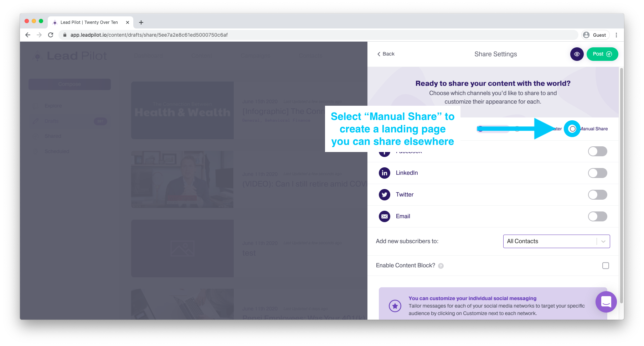This screenshot has height=346, width=644.
Task: Click the star icon in the customize tip
Action: [x=395, y=306]
